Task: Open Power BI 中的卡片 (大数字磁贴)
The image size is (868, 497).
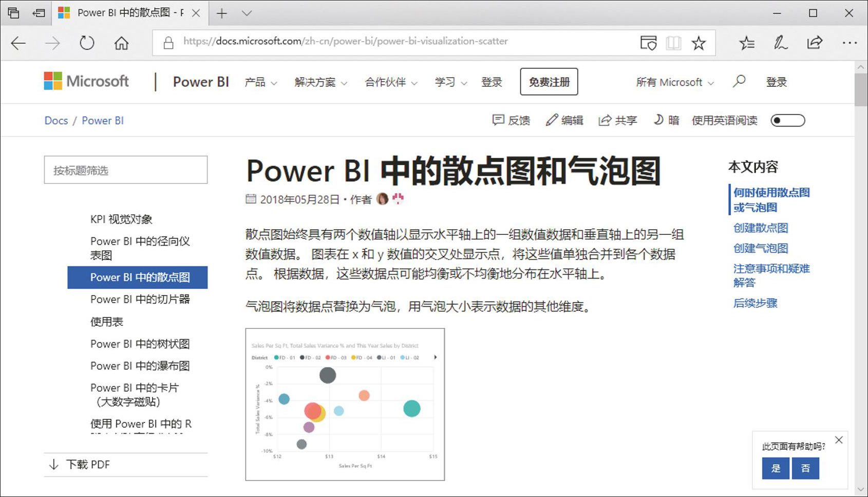Action: 135,395
